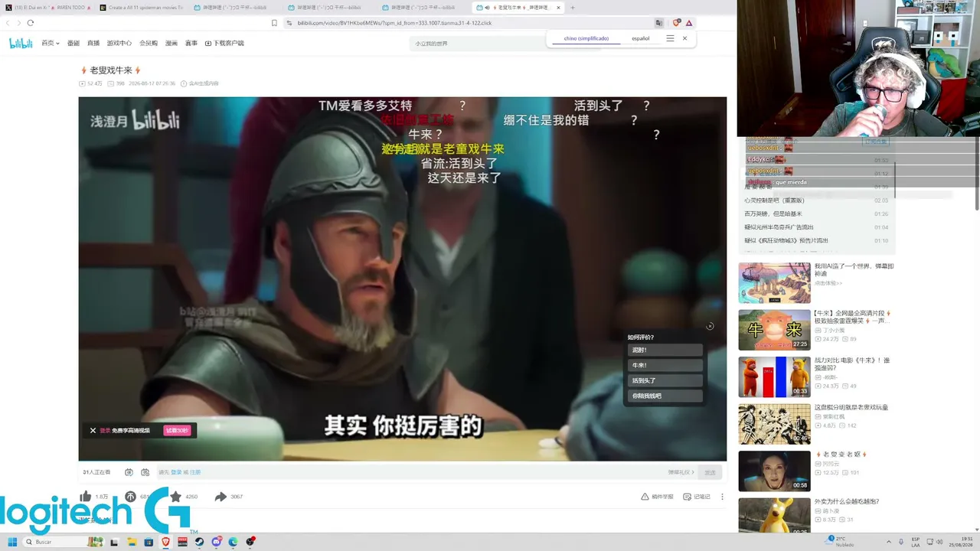Click the Brave Rewards triangle icon
The height and width of the screenshot is (551, 980).
[x=689, y=23]
